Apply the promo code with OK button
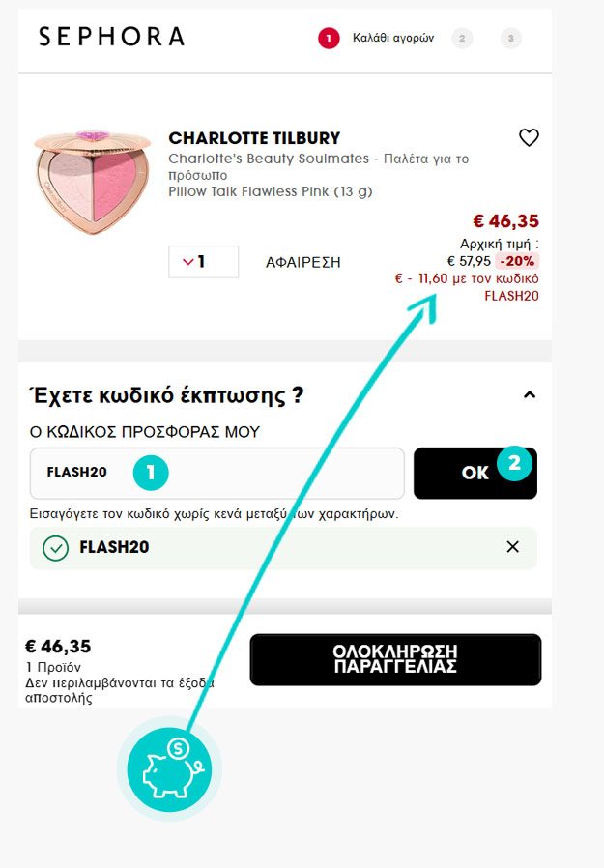The height and width of the screenshot is (868, 604). click(x=475, y=474)
